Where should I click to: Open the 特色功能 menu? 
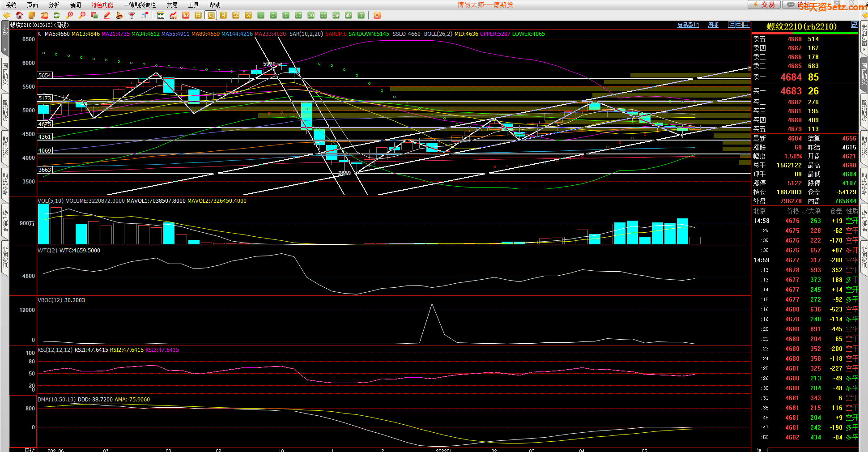coord(102,5)
